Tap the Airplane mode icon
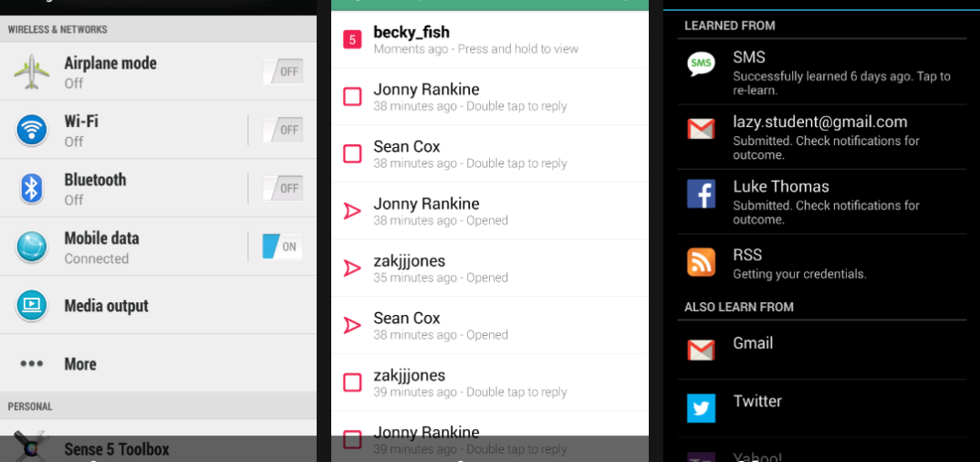The width and height of the screenshot is (980, 462). coord(32,72)
